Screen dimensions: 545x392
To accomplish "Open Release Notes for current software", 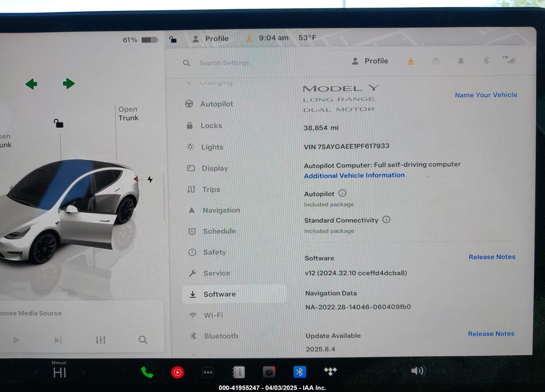I will tap(492, 257).
